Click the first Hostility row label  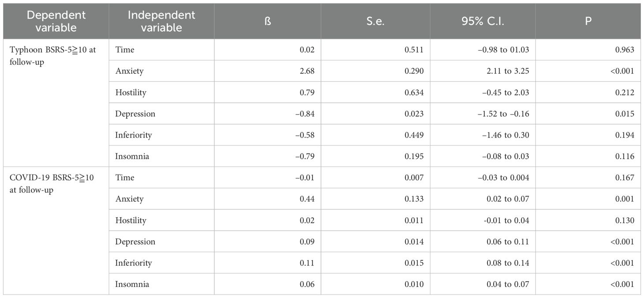pos(131,93)
